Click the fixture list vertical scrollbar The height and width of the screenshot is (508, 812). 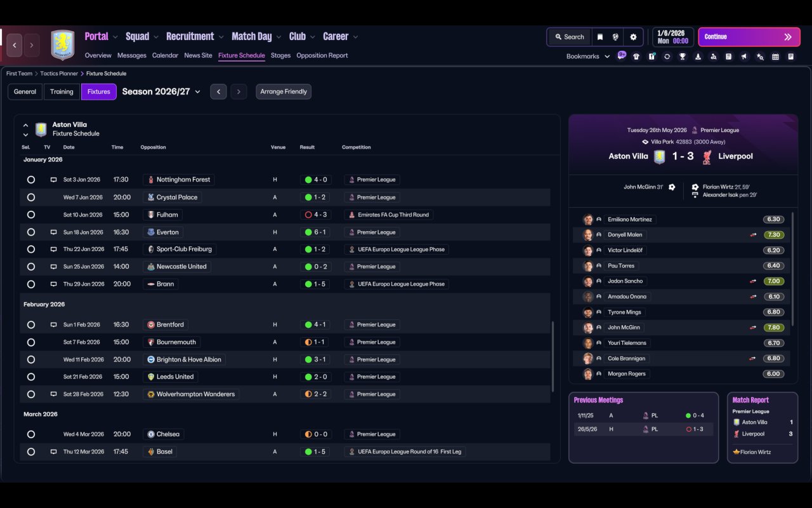(x=553, y=356)
